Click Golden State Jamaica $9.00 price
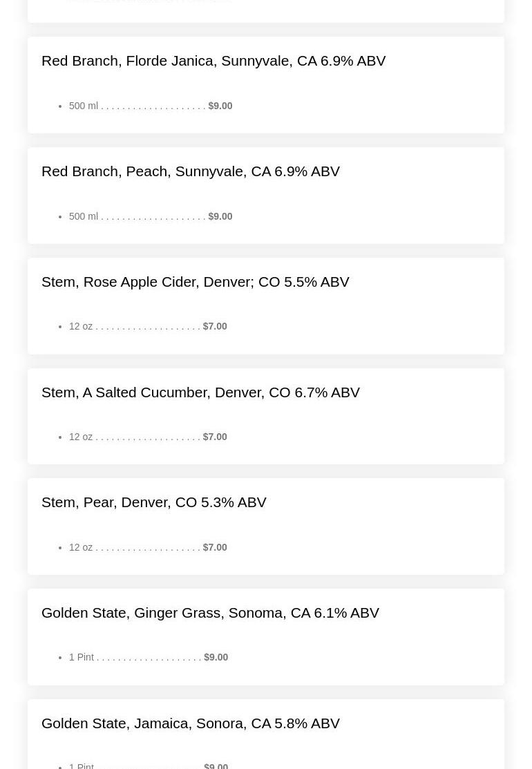532x769 pixels. [x=216, y=766]
